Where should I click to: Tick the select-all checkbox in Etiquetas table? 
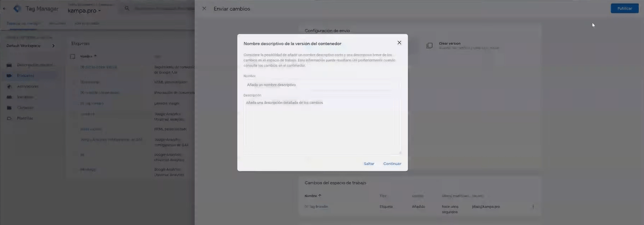coord(73,56)
